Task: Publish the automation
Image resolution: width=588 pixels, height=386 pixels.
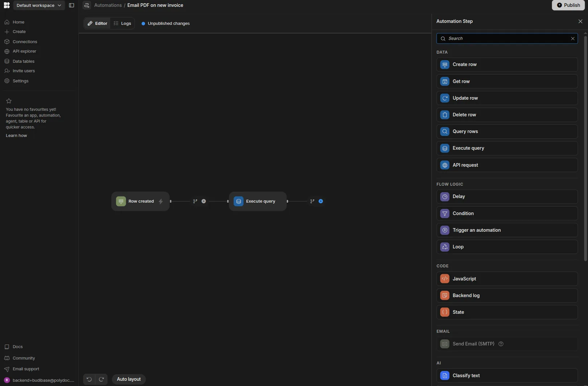Action: 568,5
